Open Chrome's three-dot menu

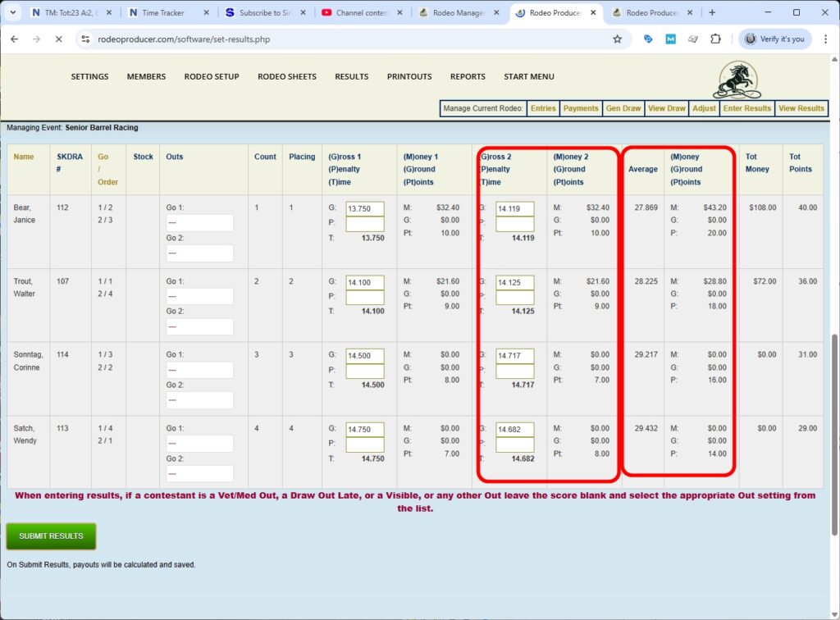tap(825, 39)
